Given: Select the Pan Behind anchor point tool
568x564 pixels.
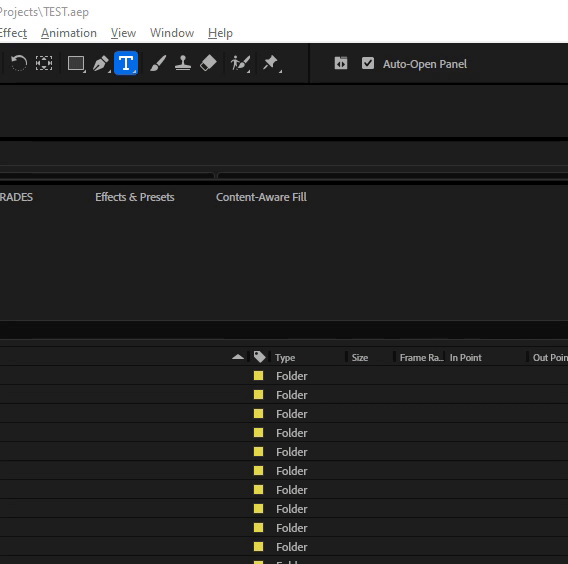Looking at the screenshot, I should tap(44, 63).
